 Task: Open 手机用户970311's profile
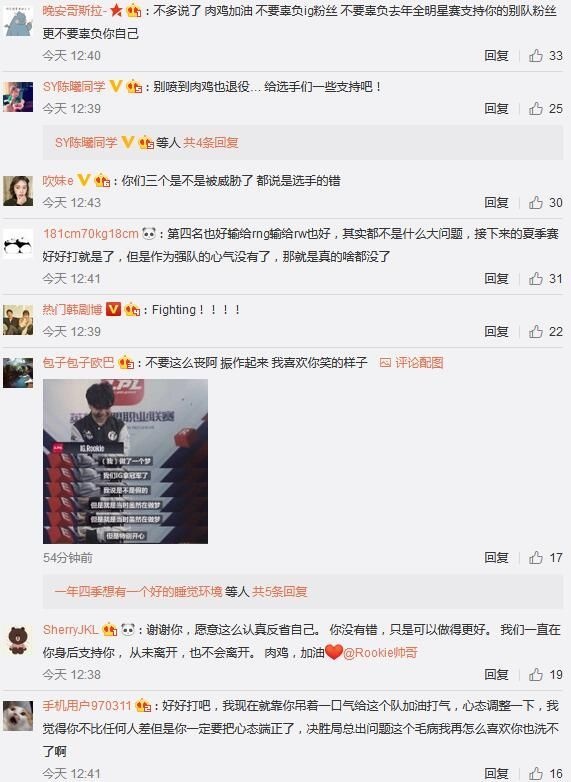[x=87, y=706]
